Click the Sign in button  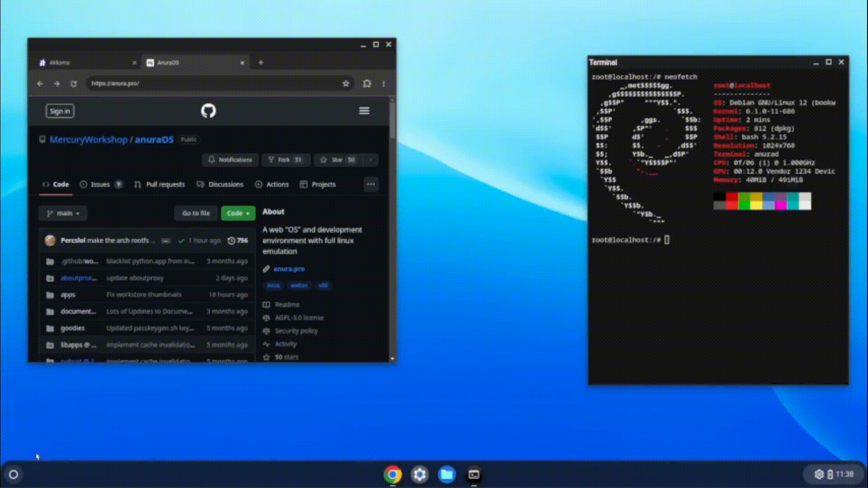tap(60, 111)
